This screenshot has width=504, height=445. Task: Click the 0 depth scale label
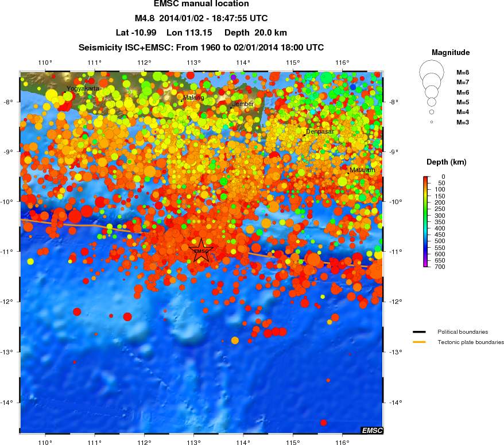443,177
